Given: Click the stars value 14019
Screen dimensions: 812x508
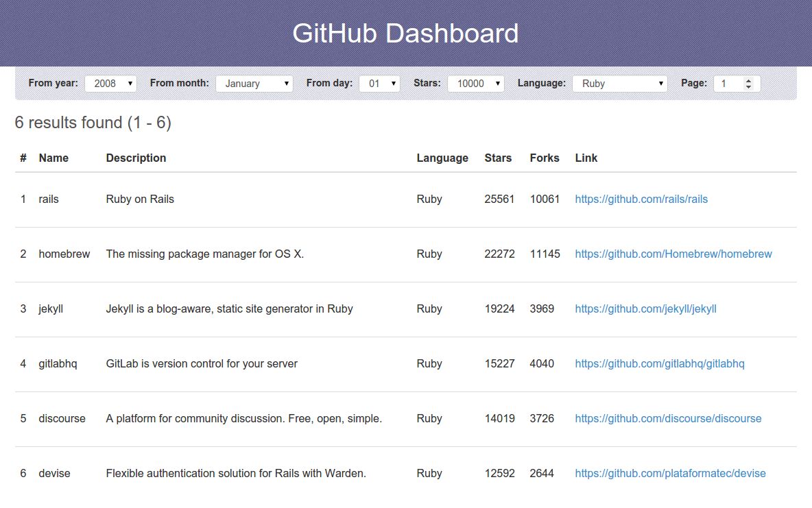Looking at the screenshot, I should pyautogui.click(x=500, y=419).
